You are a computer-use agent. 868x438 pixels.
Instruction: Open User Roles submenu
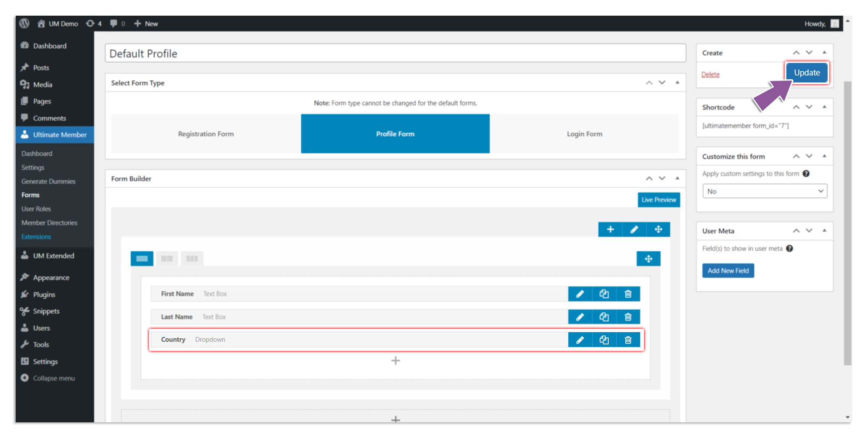[36, 209]
